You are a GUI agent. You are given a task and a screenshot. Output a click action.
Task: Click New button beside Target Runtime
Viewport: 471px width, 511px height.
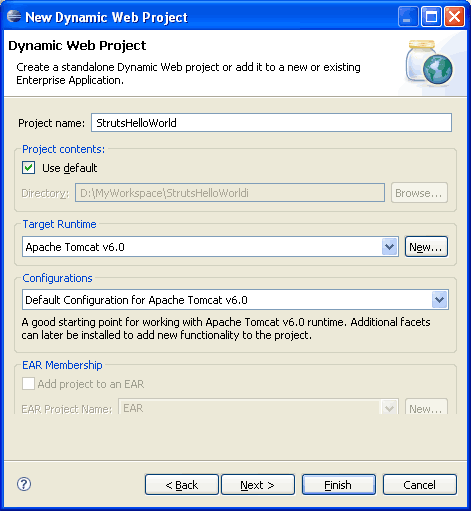click(x=426, y=247)
